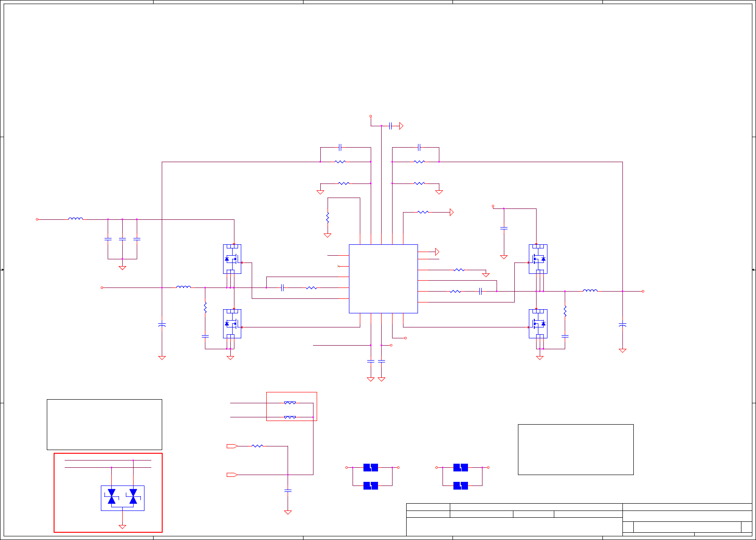Click the output terminal circle at far right
756x540 pixels.
pyautogui.click(x=643, y=291)
